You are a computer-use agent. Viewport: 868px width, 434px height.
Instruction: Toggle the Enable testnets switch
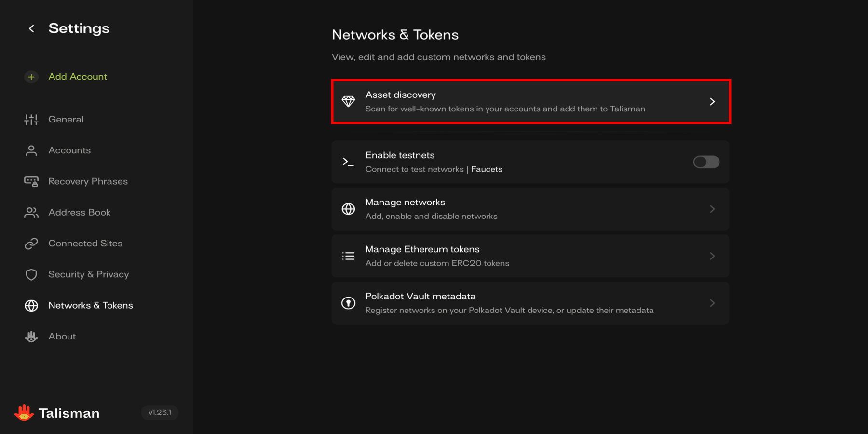[x=706, y=162]
